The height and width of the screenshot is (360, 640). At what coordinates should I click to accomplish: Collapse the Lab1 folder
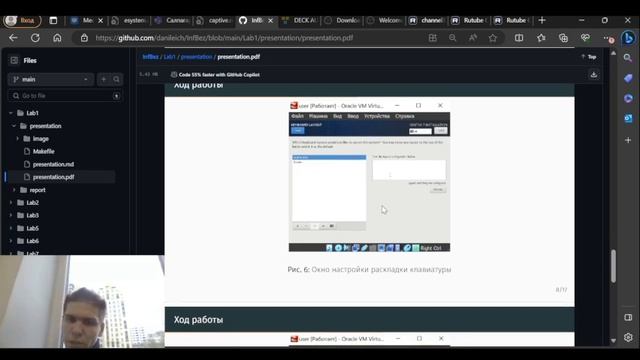11,113
